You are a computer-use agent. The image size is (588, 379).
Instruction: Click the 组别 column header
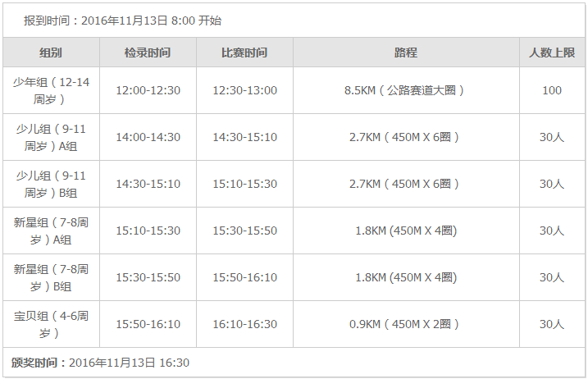point(51,53)
